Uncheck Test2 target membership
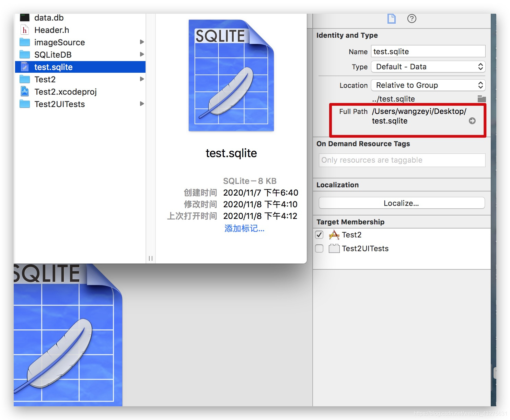The width and height of the screenshot is (510, 420). 319,235
